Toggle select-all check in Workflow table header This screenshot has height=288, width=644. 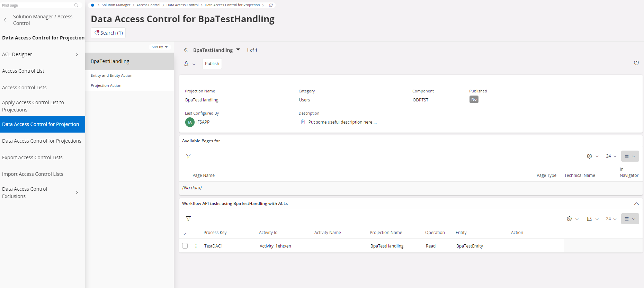[x=185, y=233]
